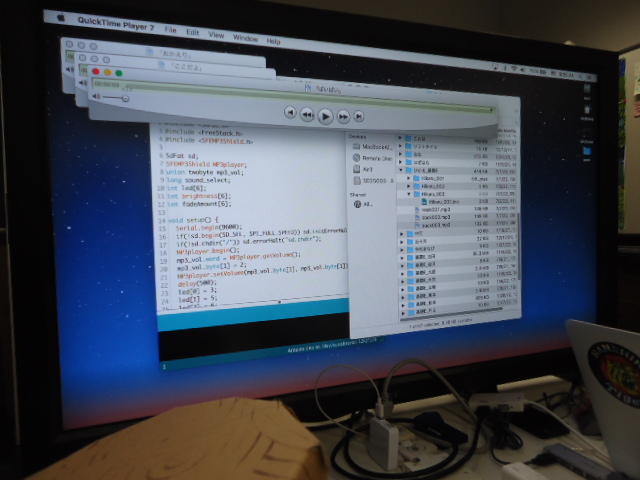Click the Play button in QuickTime
Viewport: 640px width, 480px height.
pyautogui.click(x=325, y=116)
